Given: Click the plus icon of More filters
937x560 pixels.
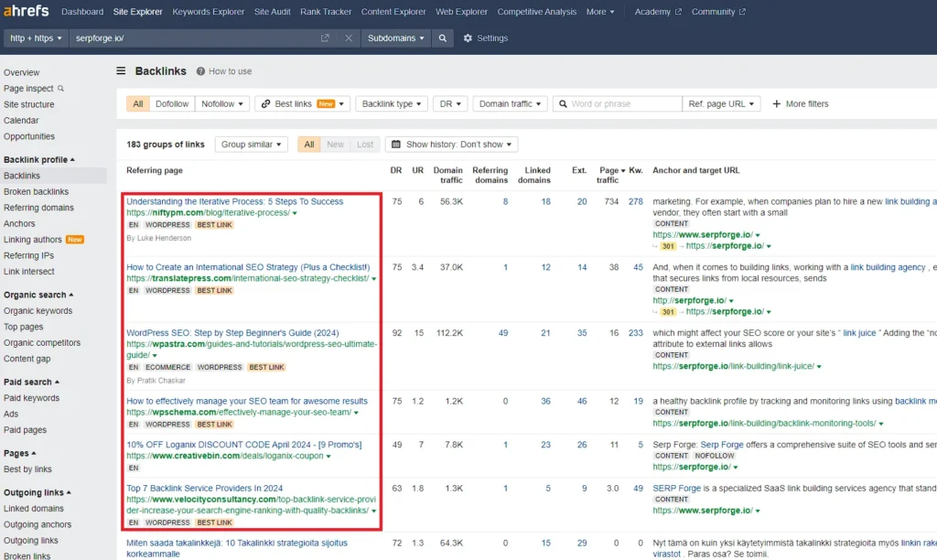Looking at the screenshot, I should click(x=776, y=103).
